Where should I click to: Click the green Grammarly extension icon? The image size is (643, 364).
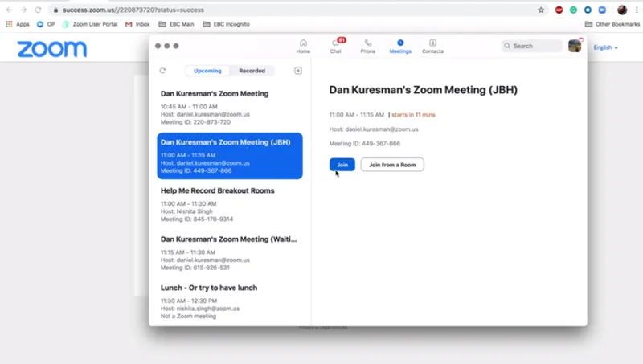point(573,10)
